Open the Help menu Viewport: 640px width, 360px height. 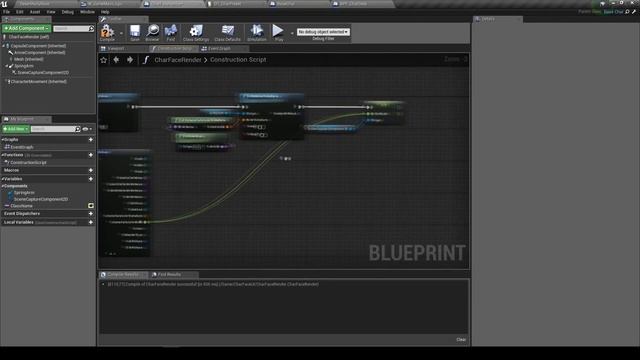105,12
